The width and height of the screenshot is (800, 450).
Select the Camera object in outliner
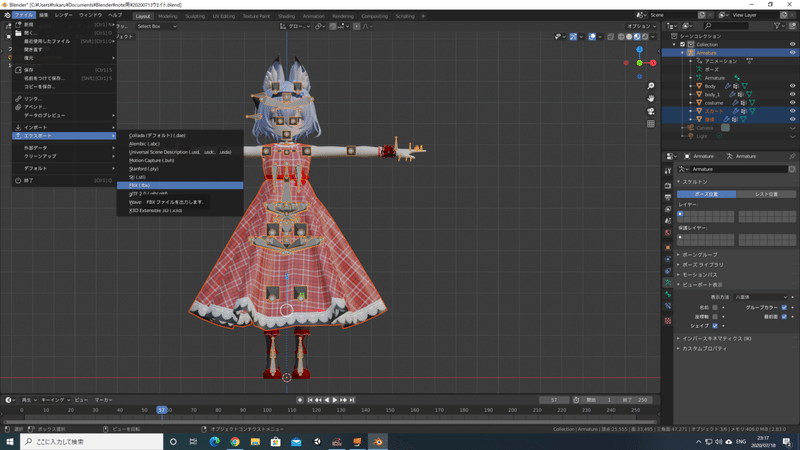(705, 128)
